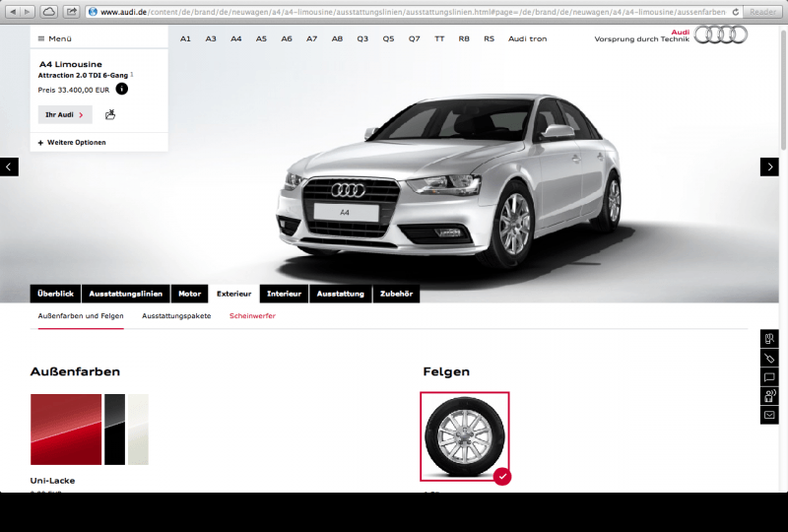Expand Weitere Optionen
Viewport: 788px width, 532px height.
(x=72, y=142)
